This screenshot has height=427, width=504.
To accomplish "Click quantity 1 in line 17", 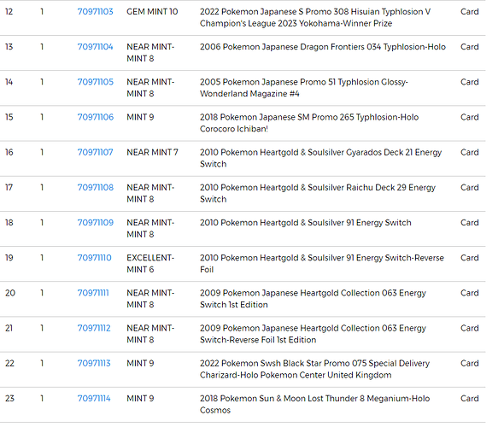I will [x=42, y=188].
